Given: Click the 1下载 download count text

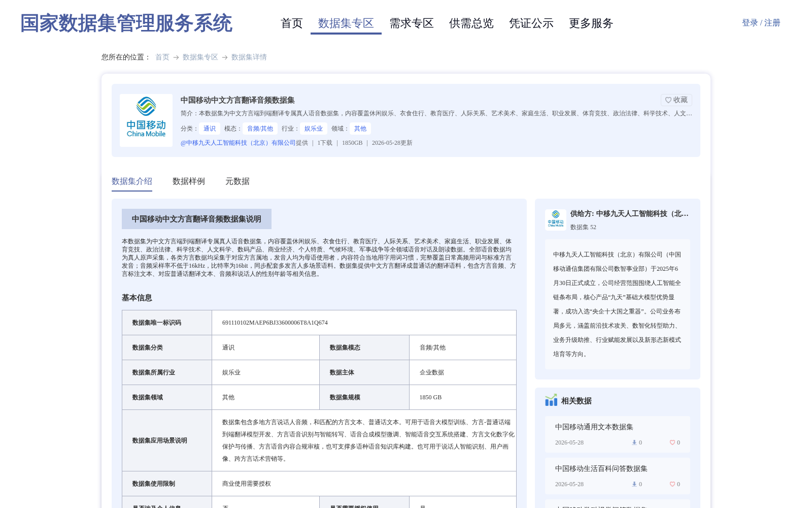Looking at the screenshot, I should point(325,143).
